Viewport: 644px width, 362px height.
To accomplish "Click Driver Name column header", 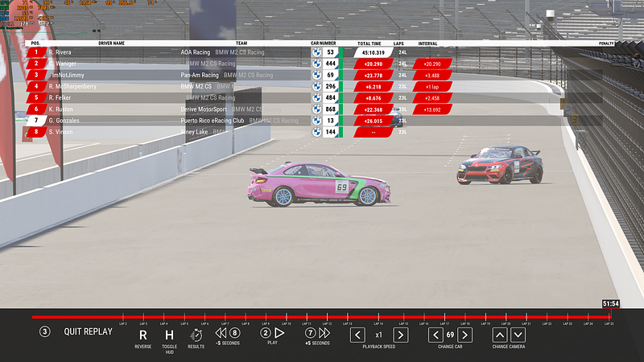I will pos(111,43).
